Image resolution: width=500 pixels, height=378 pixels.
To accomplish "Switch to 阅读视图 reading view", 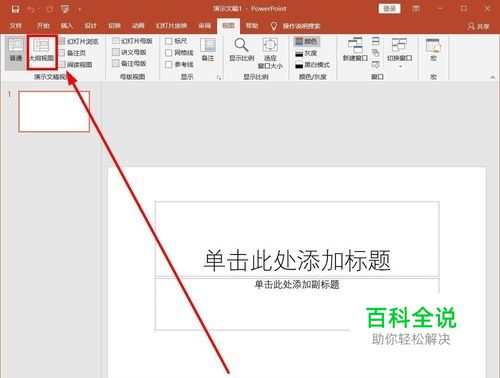I will click(x=76, y=65).
